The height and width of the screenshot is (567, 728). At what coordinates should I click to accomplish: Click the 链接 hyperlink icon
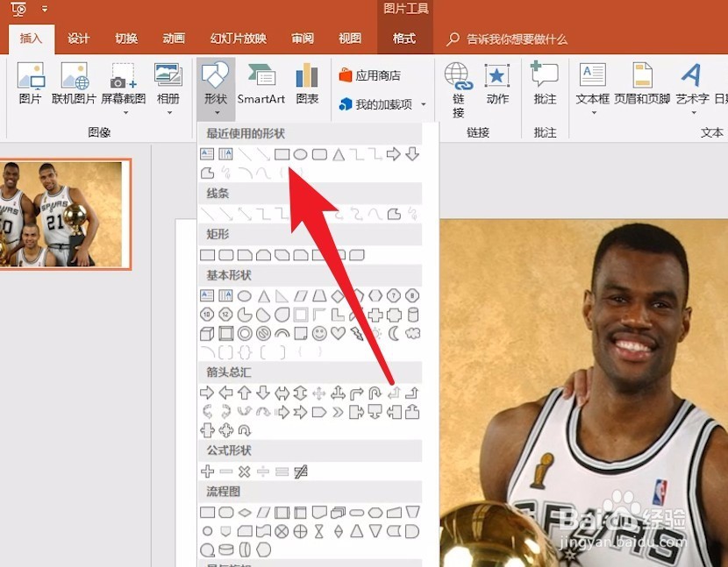pos(458,90)
